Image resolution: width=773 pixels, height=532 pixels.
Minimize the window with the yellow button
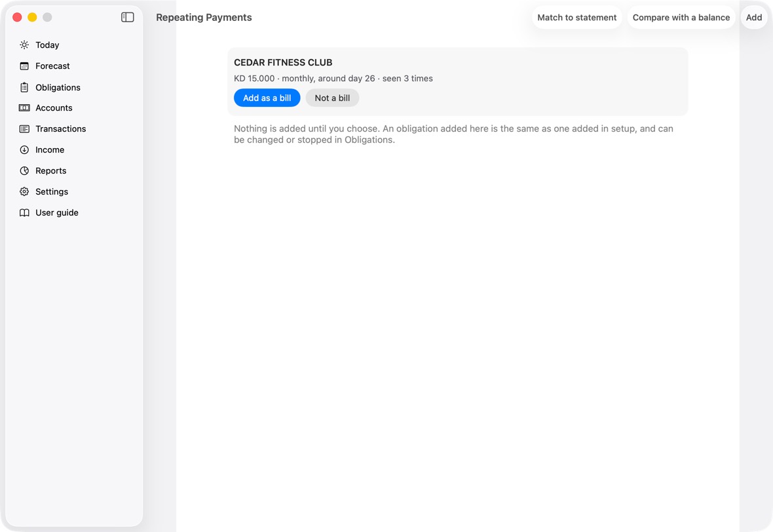32,17
